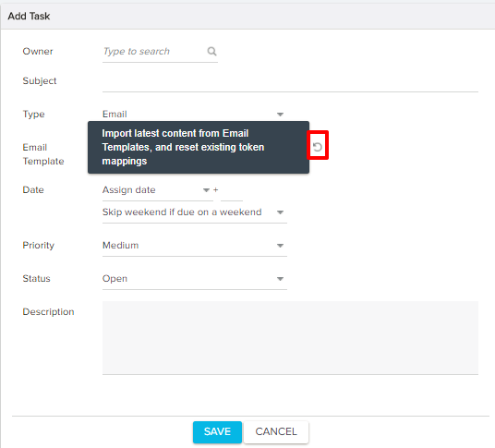This screenshot has width=495, height=448.
Task: Click the Import latest content tooltip
Action: (199, 147)
